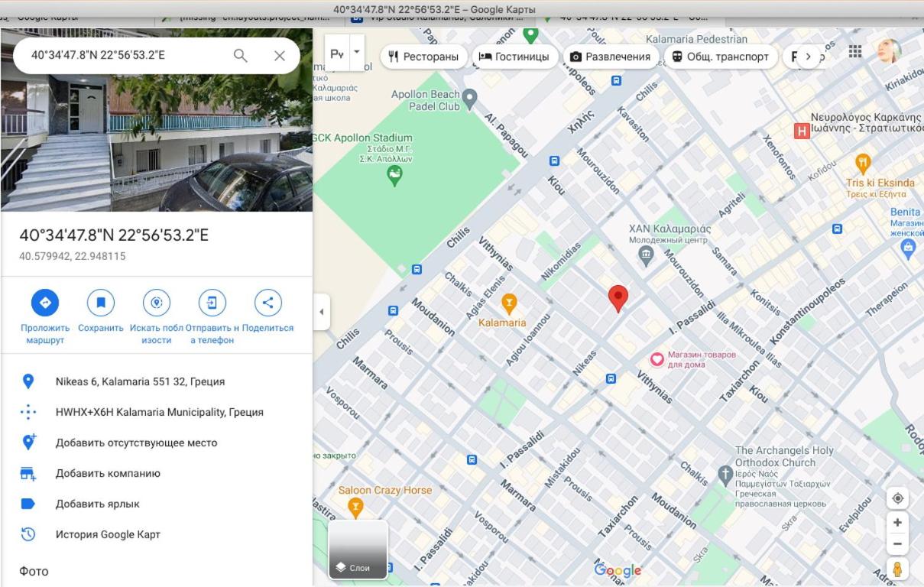Image resolution: width=924 pixels, height=587 pixels.
Task: Save location with bookmark icon
Action: tap(100, 303)
